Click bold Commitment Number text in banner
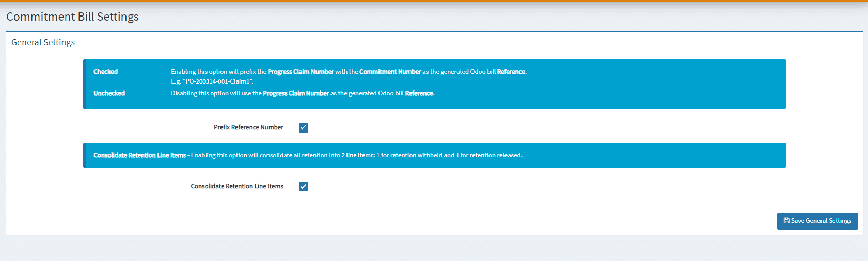Image resolution: width=868 pixels, height=261 pixels. click(x=390, y=72)
